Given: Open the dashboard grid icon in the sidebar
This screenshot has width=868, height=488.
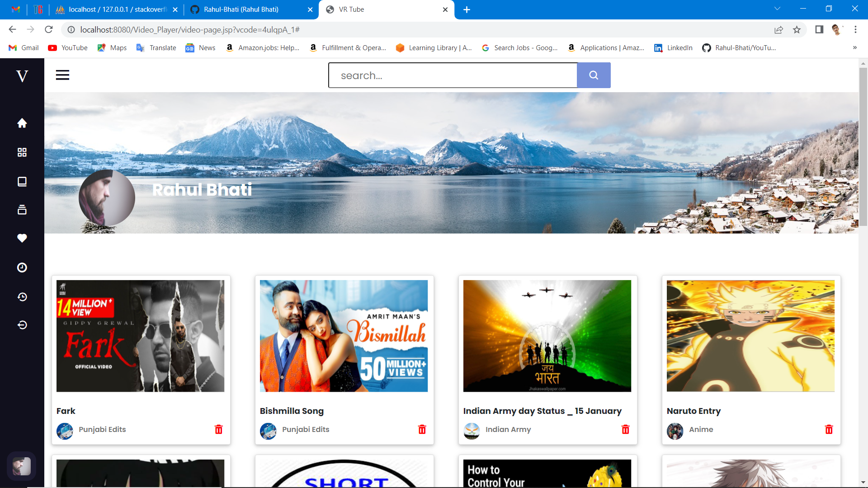Looking at the screenshot, I should coord(22,152).
